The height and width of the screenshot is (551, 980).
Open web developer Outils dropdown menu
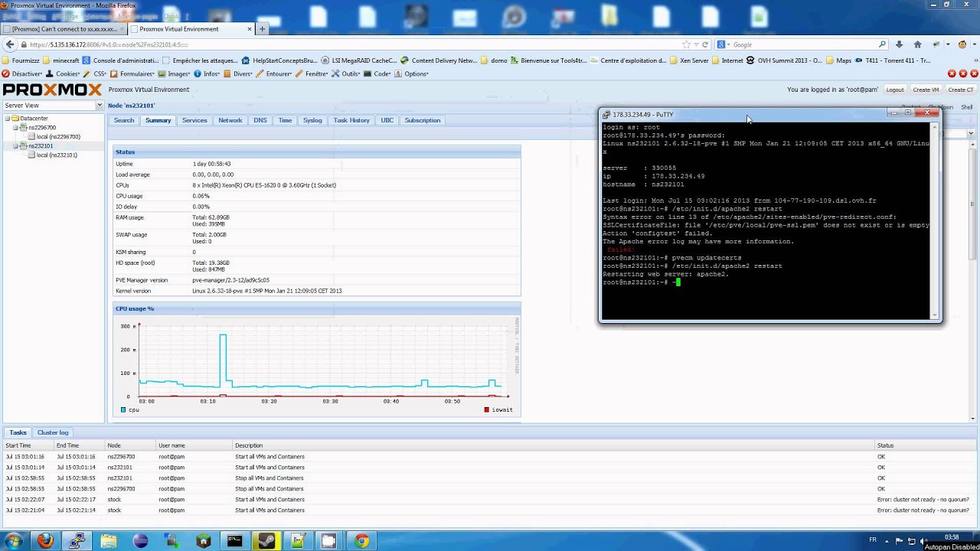(x=347, y=74)
